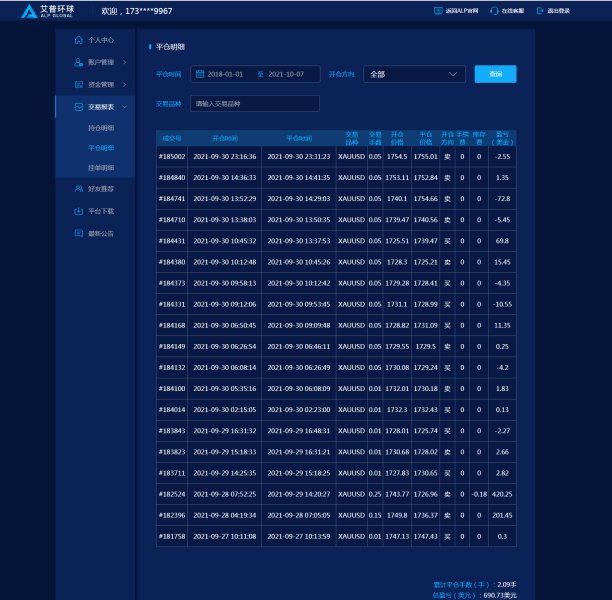Click profit value 420.25
The height and width of the screenshot is (600, 612).
[x=502, y=494]
